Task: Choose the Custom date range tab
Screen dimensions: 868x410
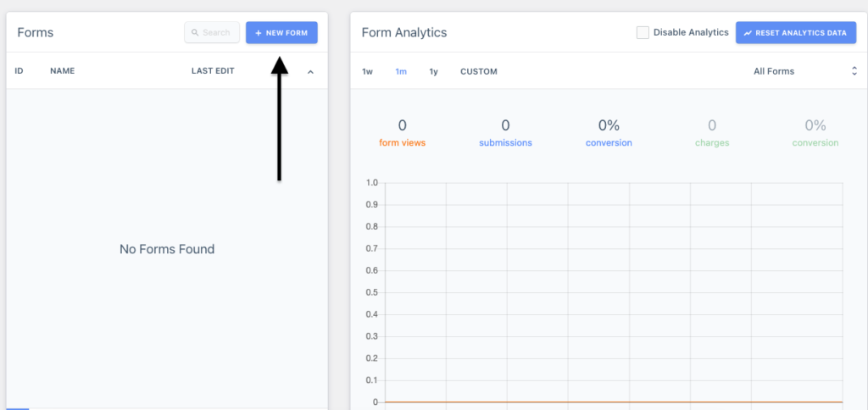Action: (479, 71)
